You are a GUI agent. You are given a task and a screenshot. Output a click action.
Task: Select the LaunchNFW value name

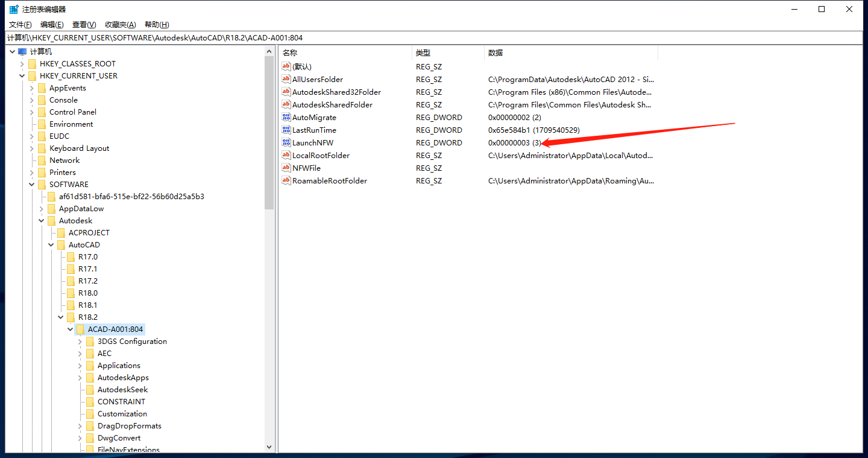(x=313, y=143)
